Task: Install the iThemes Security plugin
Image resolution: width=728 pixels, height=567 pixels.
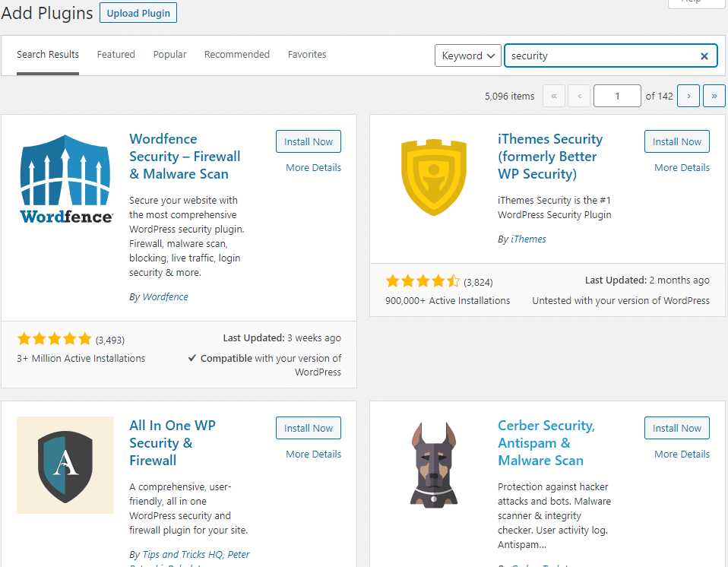Action: coord(677,141)
